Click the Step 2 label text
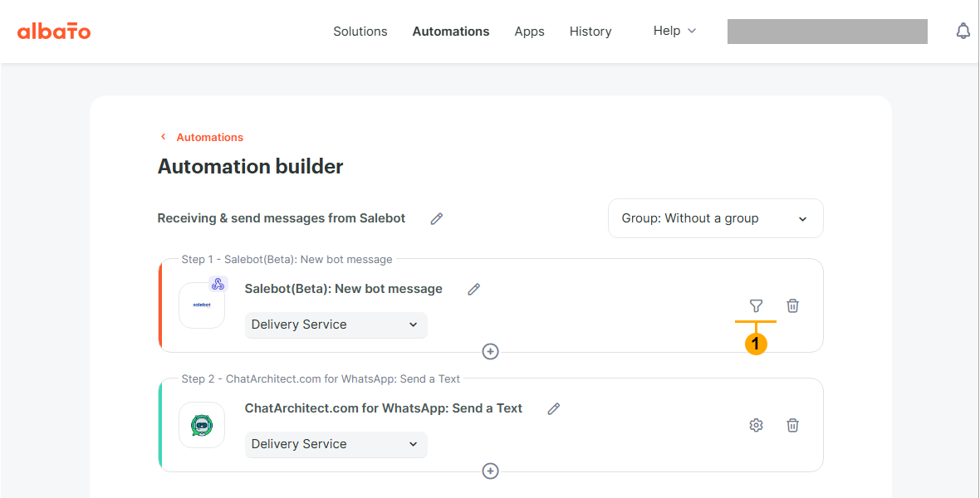980x498 pixels. [321, 378]
